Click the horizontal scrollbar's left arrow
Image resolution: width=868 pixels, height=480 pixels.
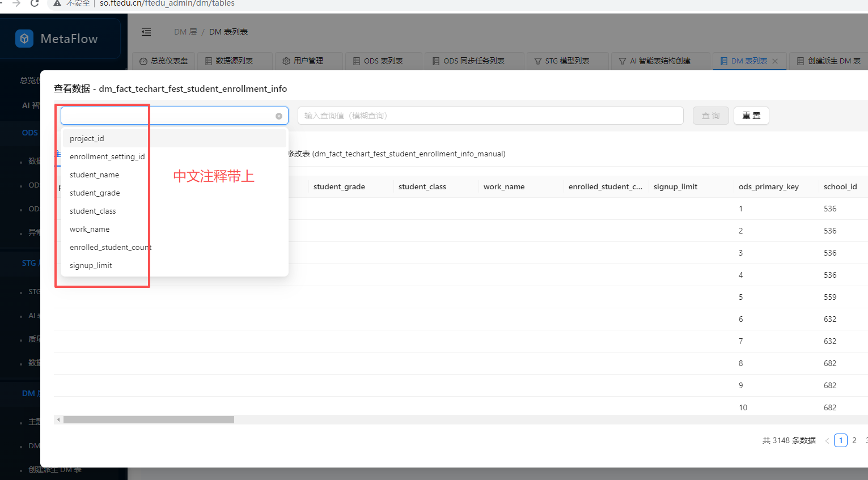coord(58,420)
